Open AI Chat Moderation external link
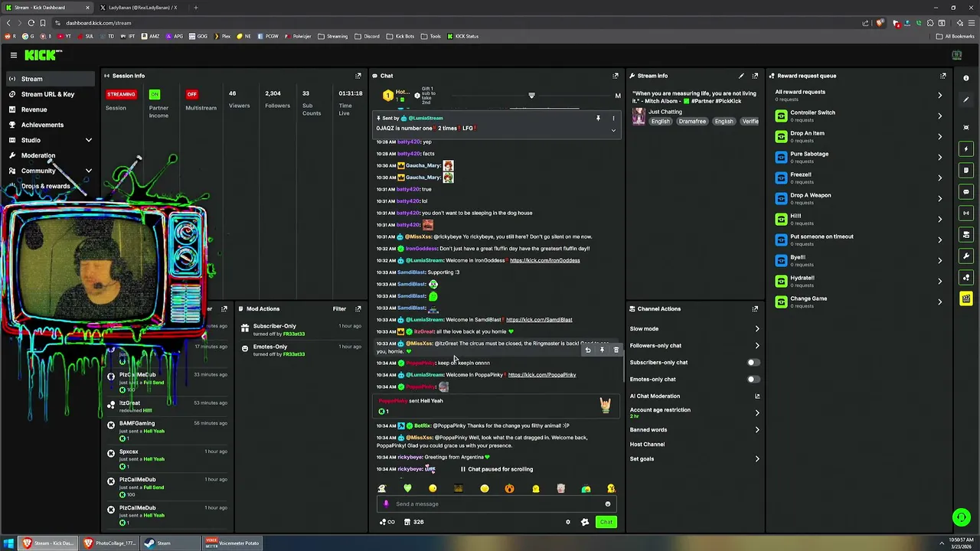 pos(757,396)
